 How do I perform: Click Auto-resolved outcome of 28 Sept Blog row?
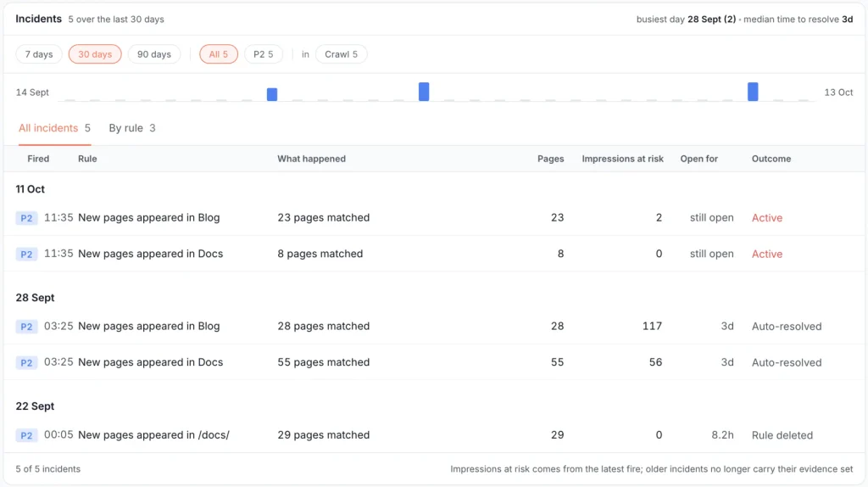(786, 327)
